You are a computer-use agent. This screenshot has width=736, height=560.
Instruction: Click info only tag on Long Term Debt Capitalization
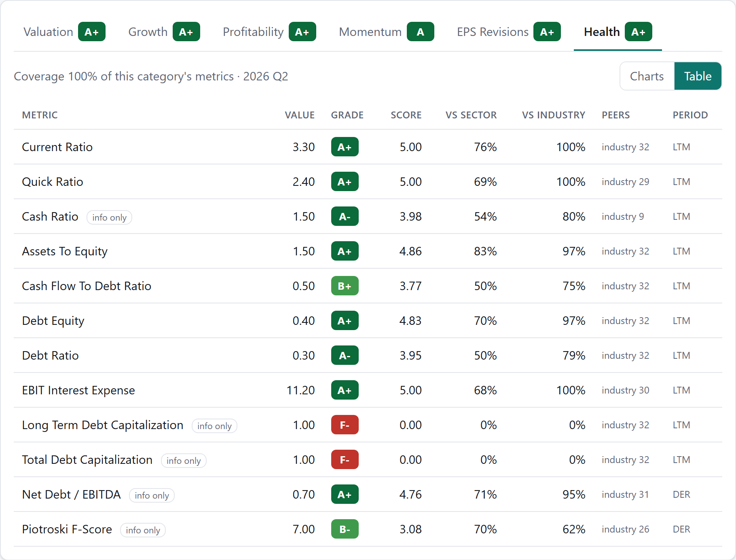pyautogui.click(x=214, y=426)
